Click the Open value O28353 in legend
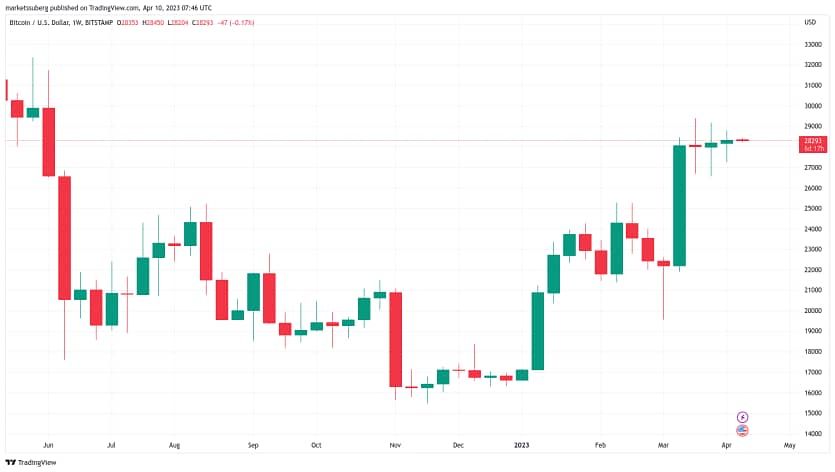The image size is (835, 472). pos(127,23)
